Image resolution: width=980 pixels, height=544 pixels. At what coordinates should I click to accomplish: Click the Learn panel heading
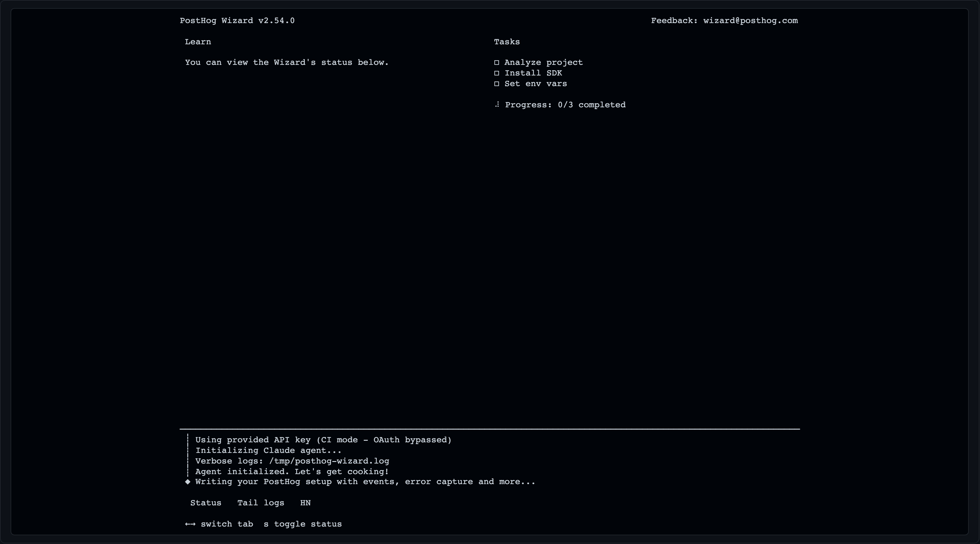[x=198, y=42]
